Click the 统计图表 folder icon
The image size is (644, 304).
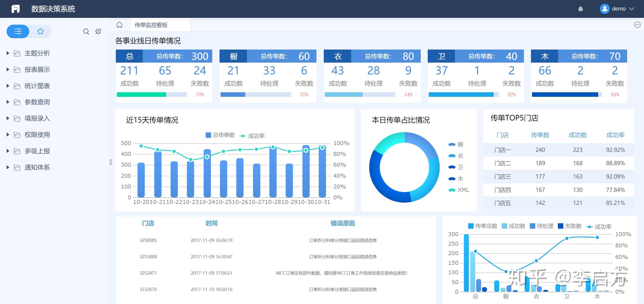click(17, 86)
